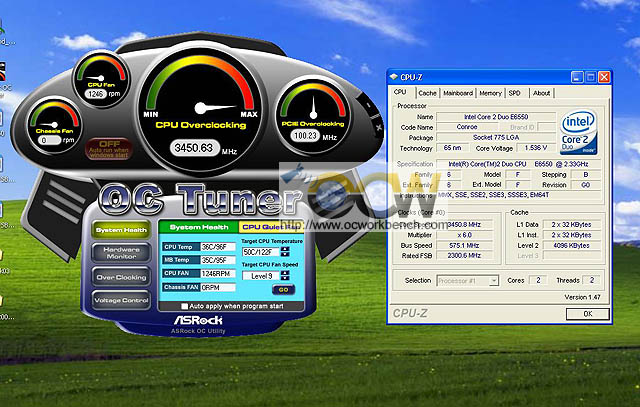The image size is (640, 407).
Task: Click the Level 9 fan speed field
Action: (260, 276)
